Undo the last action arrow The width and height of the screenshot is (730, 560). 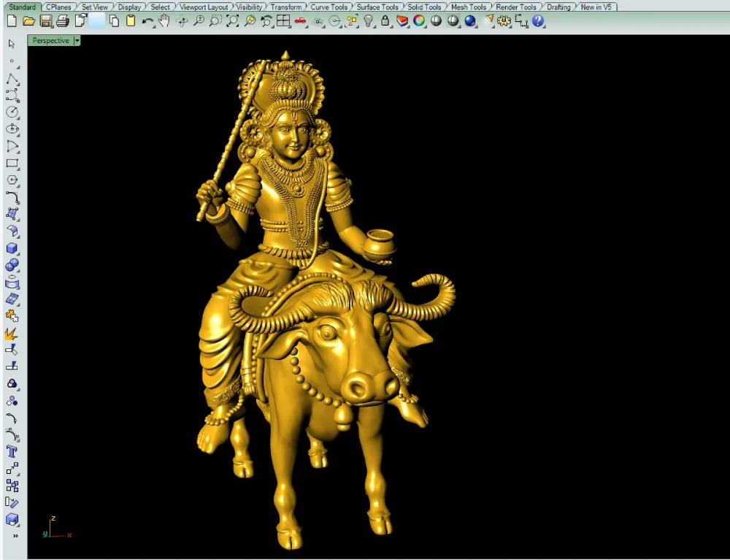point(147,21)
